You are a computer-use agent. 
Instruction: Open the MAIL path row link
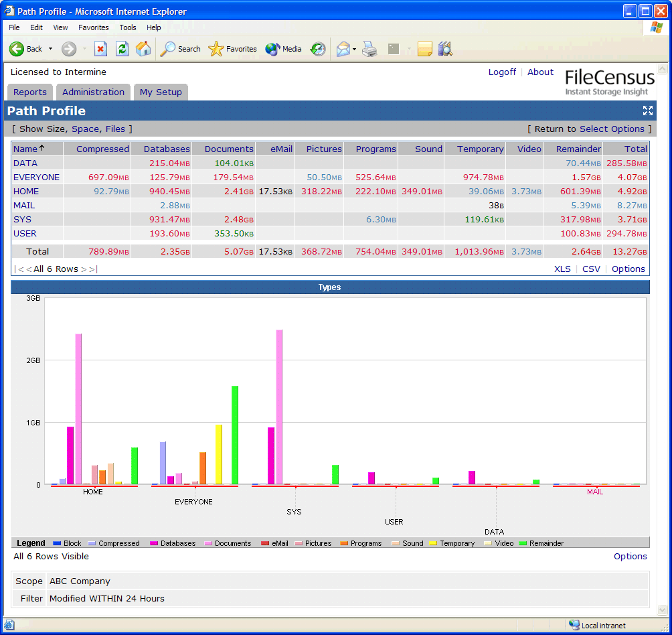click(24, 206)
